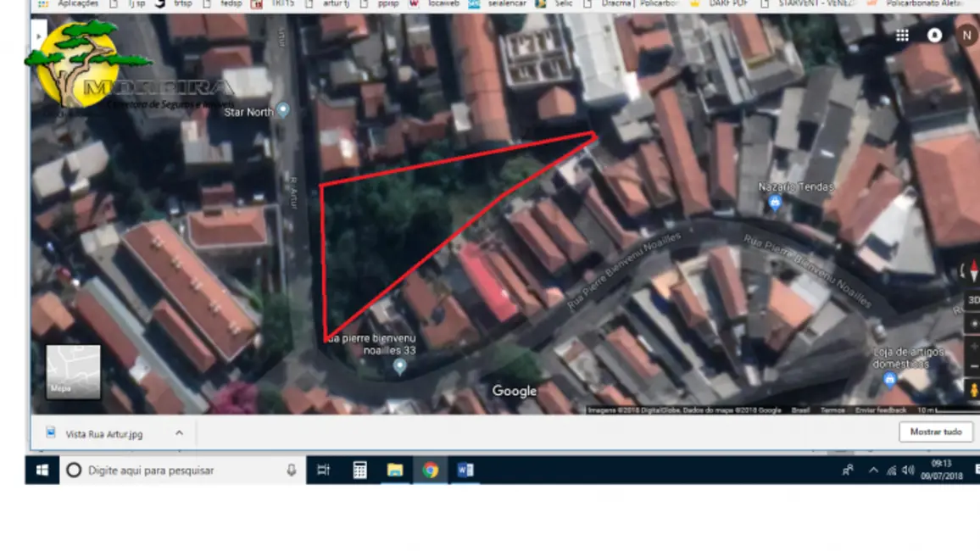Image resolution: width=980 pixels, height=551 pixels.
Task: Click the Star North place marker
Action: click(x=282, y=110)
